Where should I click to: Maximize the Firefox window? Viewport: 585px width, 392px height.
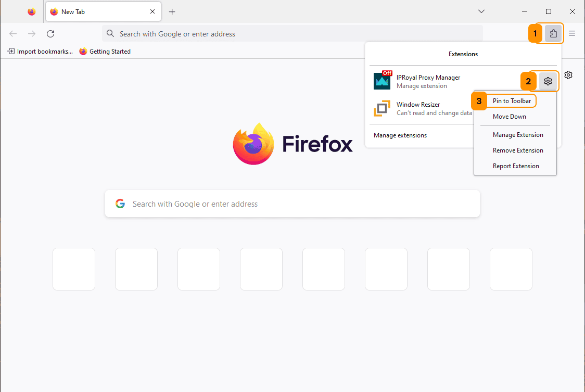(549, 11)
